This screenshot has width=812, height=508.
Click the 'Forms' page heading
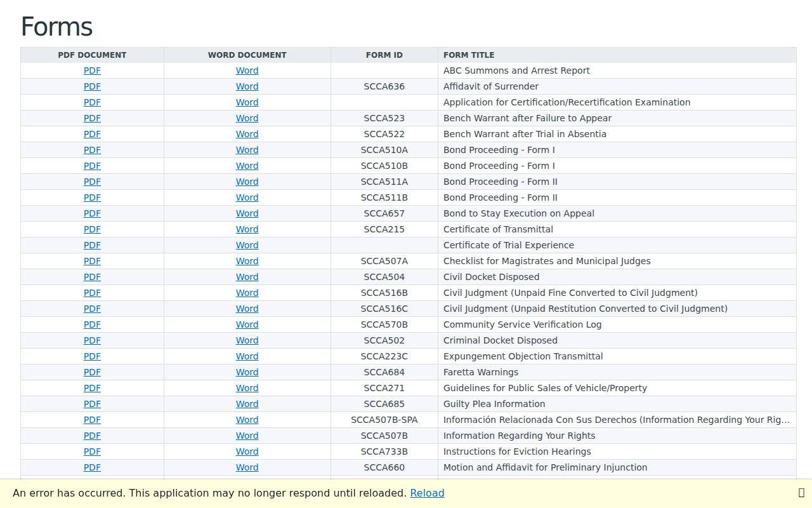click(56, 27)
